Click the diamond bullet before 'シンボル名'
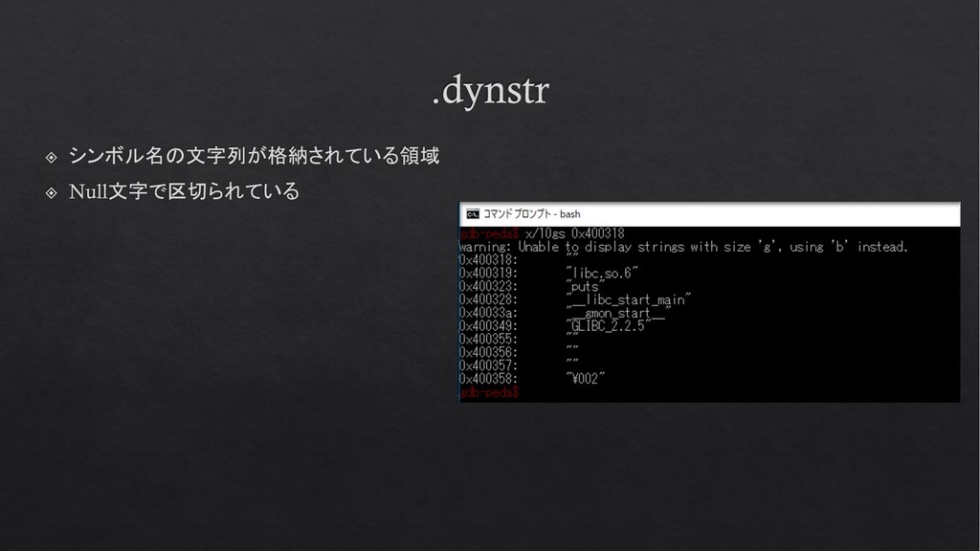Screen dimensions: 980x551 pos(52,157)
